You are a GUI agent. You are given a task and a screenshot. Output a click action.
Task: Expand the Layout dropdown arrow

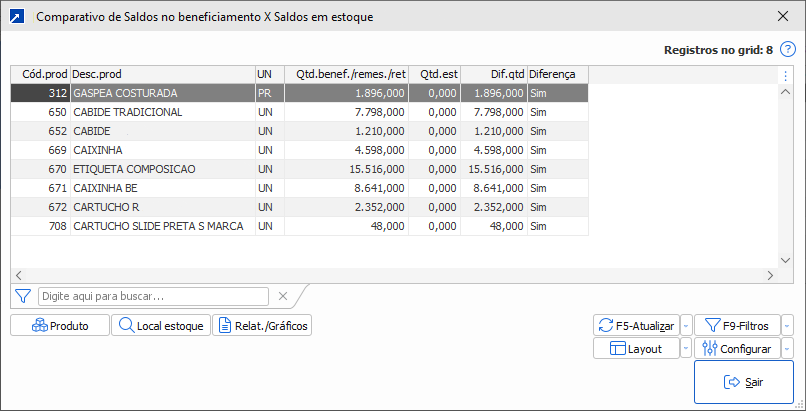pos(686,349)
